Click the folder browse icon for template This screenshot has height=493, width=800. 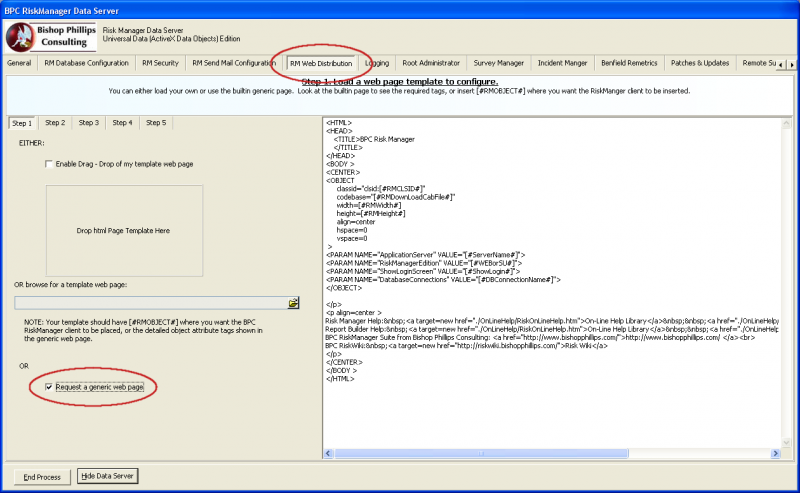pyautogui.click(x=293, y=303)
